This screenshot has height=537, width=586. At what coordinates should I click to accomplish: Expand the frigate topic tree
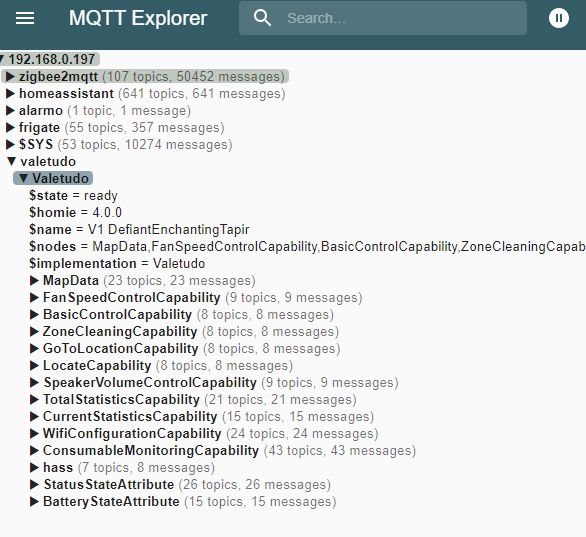click(10, 127)
